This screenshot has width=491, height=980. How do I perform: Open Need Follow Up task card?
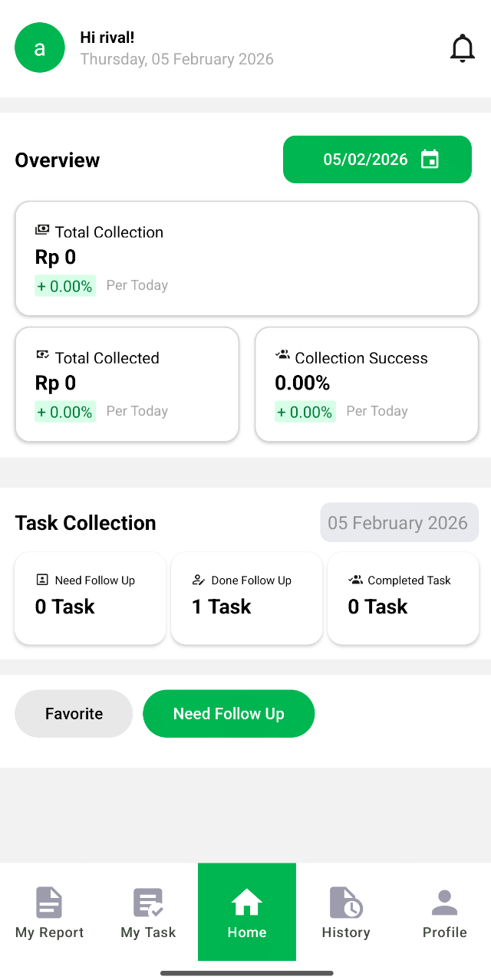point(91,598)
